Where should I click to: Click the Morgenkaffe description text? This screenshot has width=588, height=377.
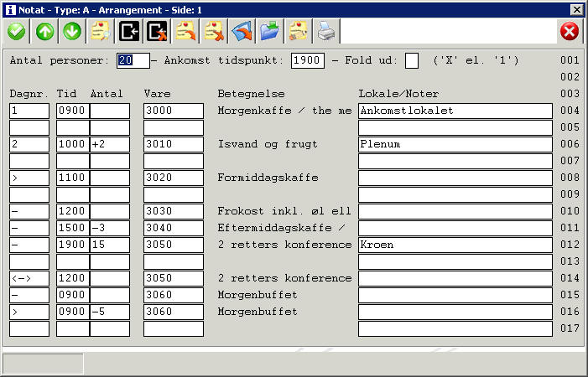[285, 111]
